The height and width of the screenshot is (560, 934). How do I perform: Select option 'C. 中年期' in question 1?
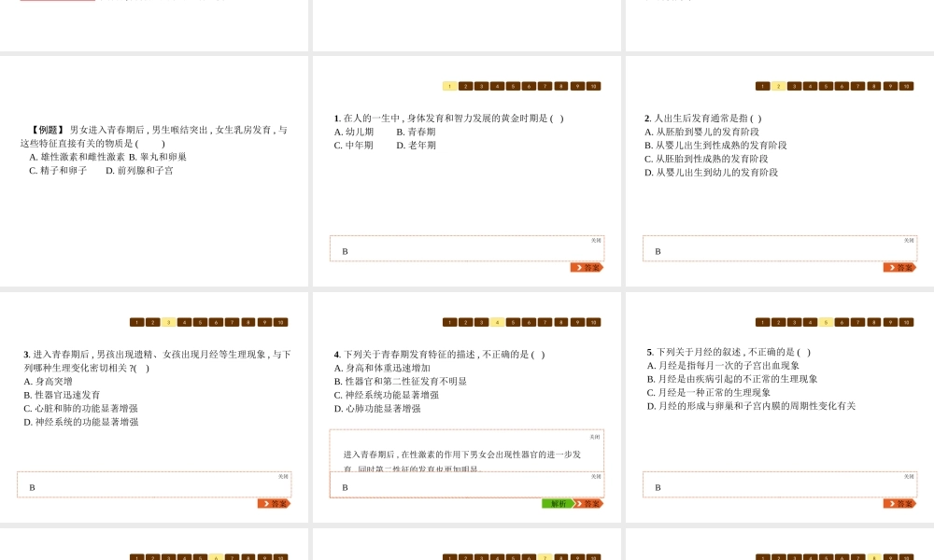coord(354,146)
